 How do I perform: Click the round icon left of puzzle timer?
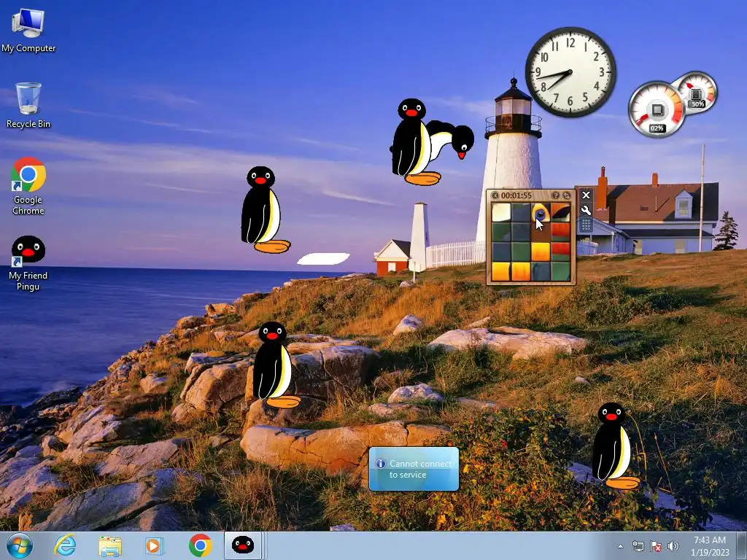[495, 195]
